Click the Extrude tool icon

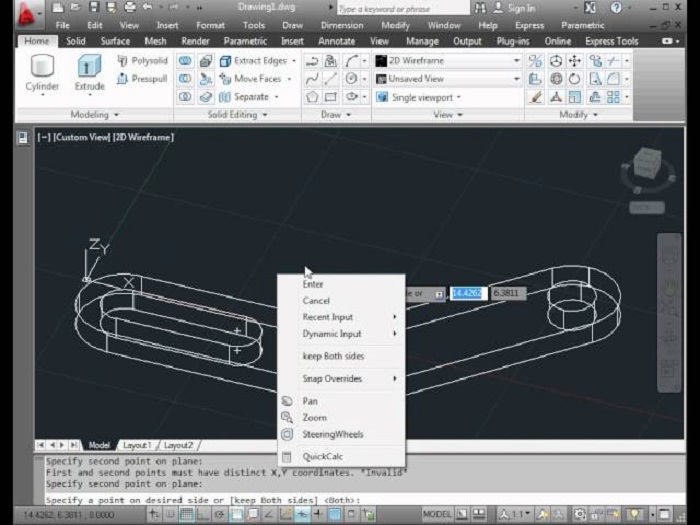pos(90,73)
